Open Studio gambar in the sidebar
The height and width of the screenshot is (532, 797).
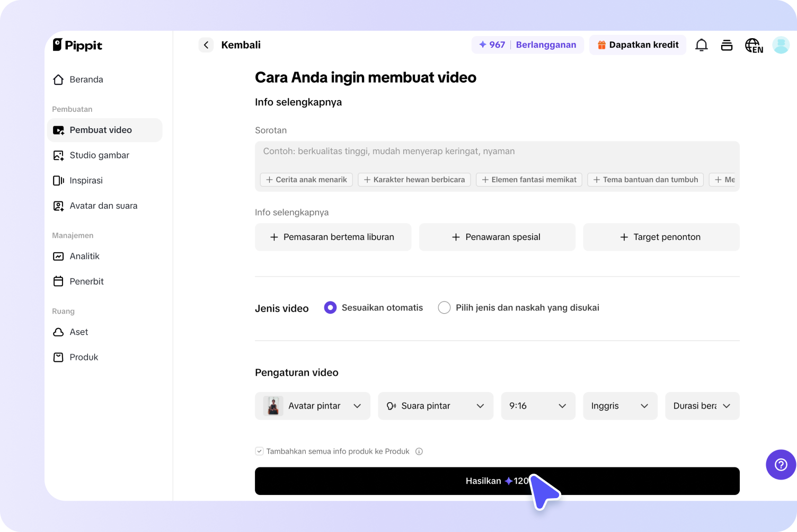[x=99, y=155]
